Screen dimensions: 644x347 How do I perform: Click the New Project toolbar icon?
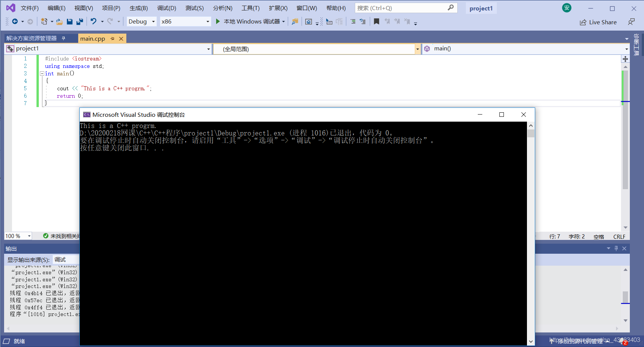pos(44,22)
